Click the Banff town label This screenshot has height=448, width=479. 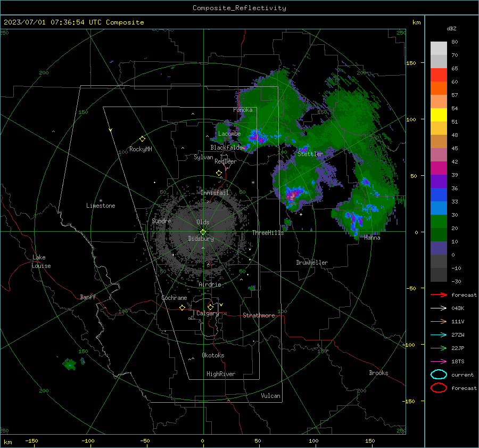point(88,297)
